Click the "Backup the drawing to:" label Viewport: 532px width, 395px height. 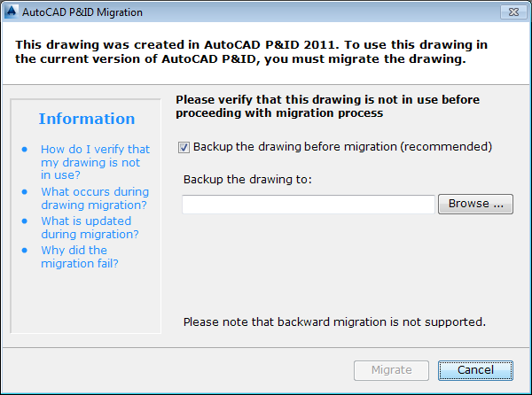(x=247, y=179)
